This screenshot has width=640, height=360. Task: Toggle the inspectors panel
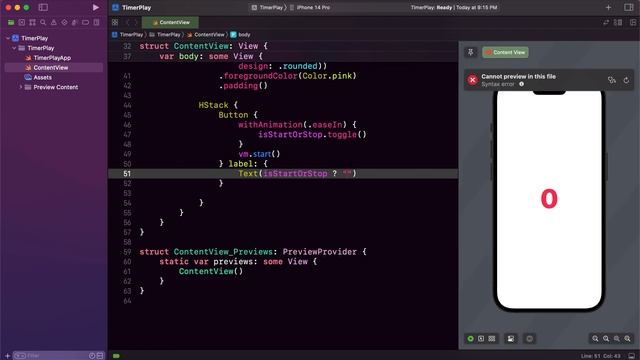click(x=629, y=7)
